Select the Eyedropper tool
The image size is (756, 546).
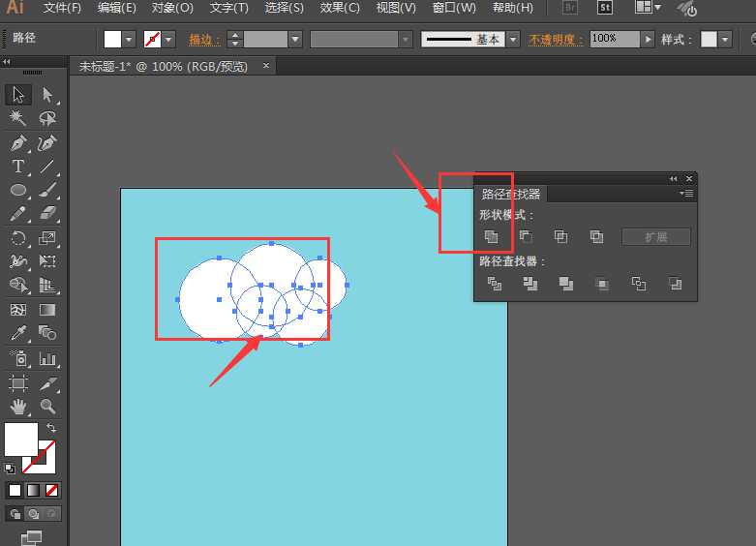[x=18, y=332]
